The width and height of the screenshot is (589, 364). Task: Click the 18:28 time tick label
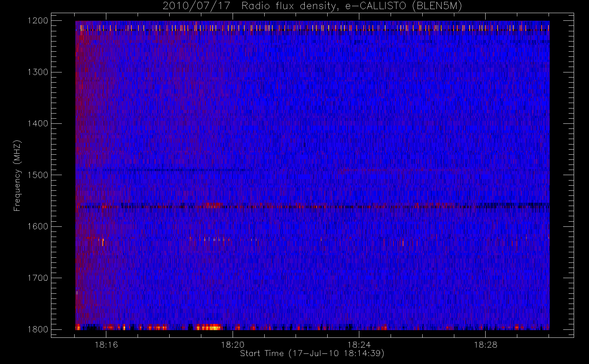[x=485, y=345]
